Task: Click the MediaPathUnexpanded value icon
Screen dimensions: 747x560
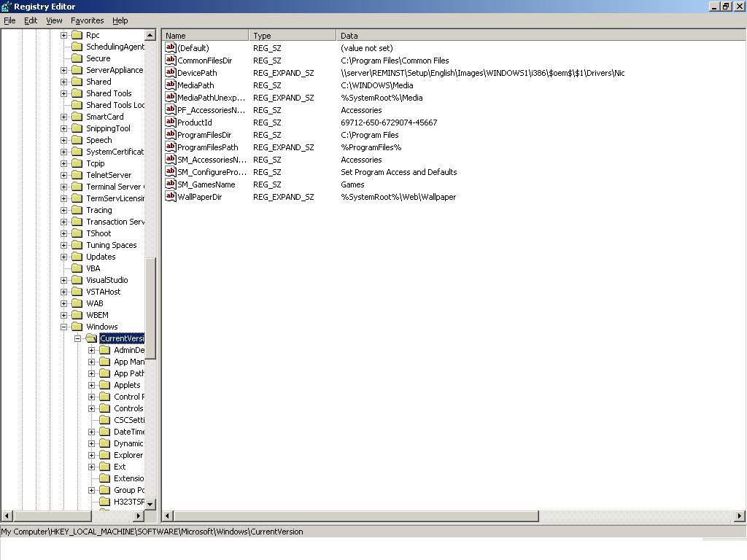Action: tap(171, 97)
